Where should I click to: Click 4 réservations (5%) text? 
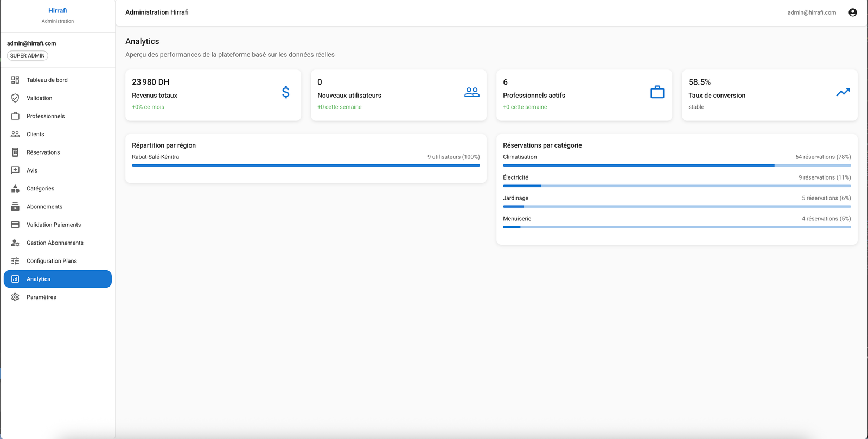pyautogui.click(x=826, y=219)
